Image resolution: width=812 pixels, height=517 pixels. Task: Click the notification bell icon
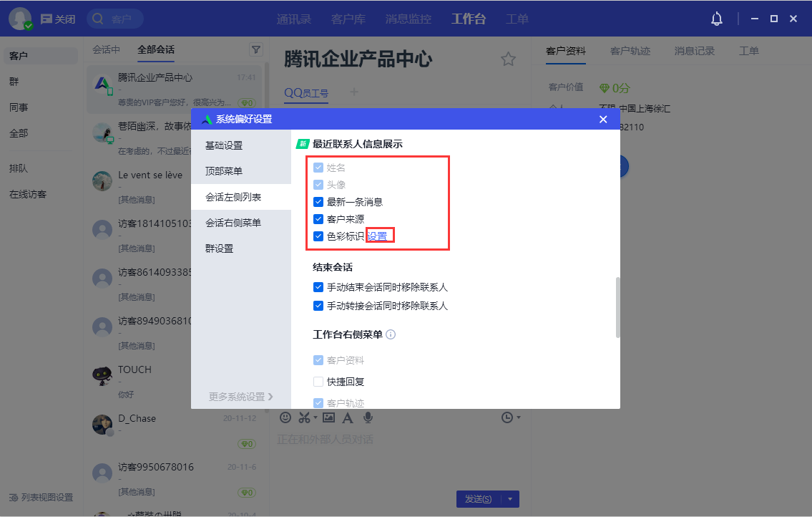[x=717, y=19]
